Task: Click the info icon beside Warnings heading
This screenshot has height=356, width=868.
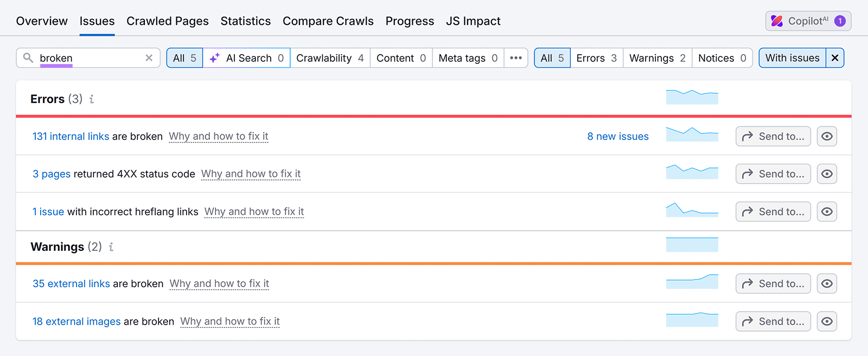Action: click(x=111, y=247)
